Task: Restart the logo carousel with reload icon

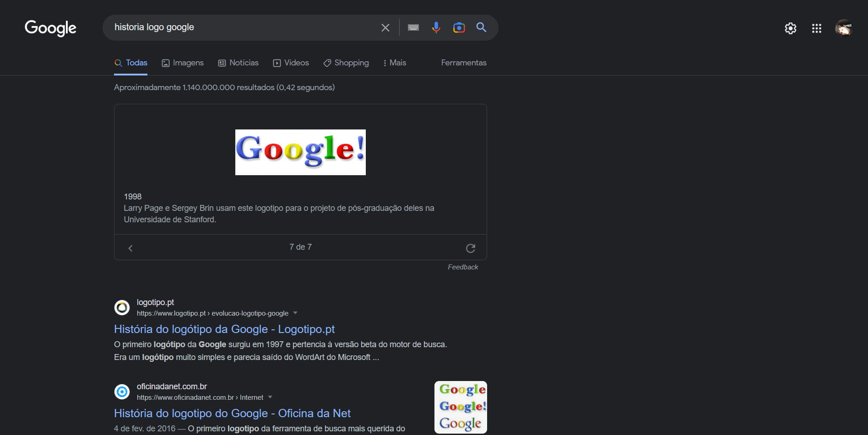Action: (471, 248)
